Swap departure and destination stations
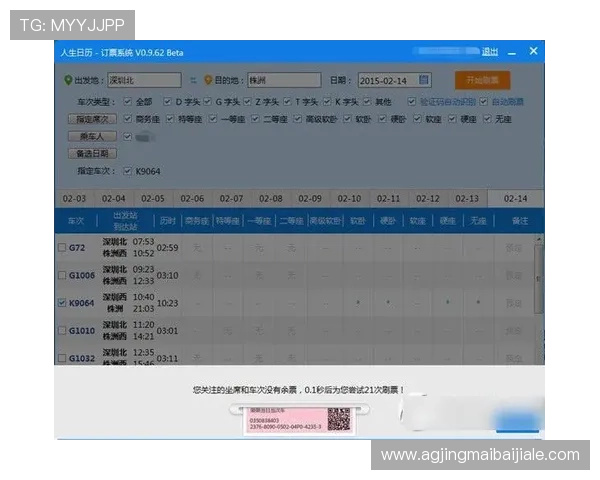600x480 pixels. pyautogui.click(x=194, y=80)
